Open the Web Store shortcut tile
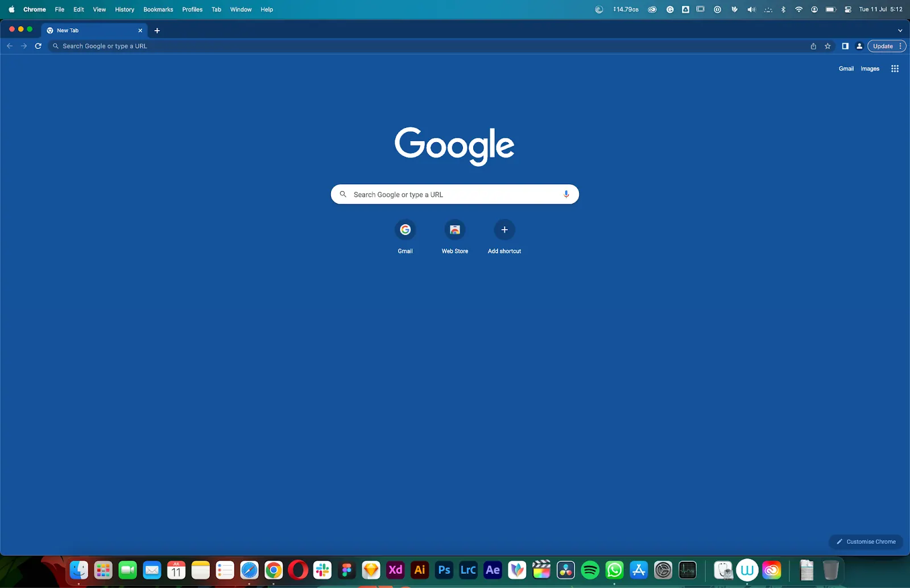This screenshot has width=910, height=588. click(x=455, y=237)
